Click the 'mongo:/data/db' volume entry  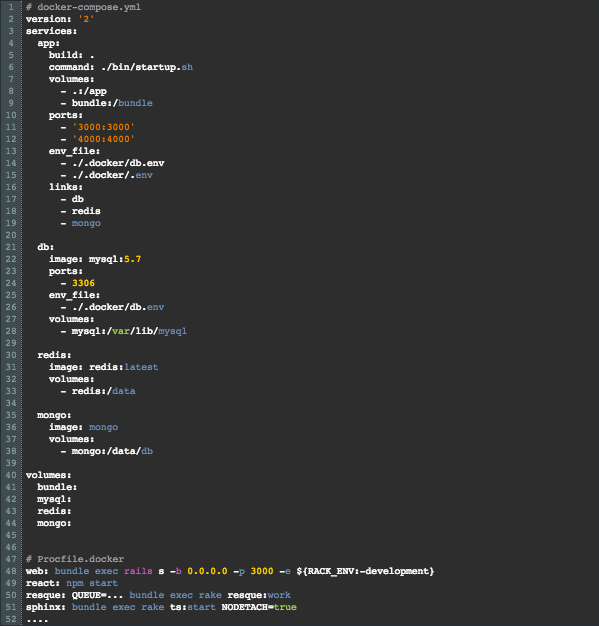[x=112, y=451]
